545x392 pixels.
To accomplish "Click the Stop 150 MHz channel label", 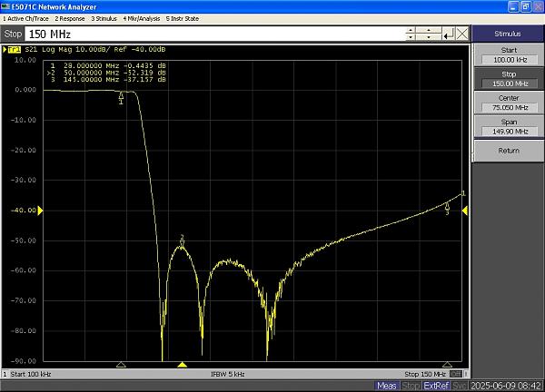I will point(425,374).
